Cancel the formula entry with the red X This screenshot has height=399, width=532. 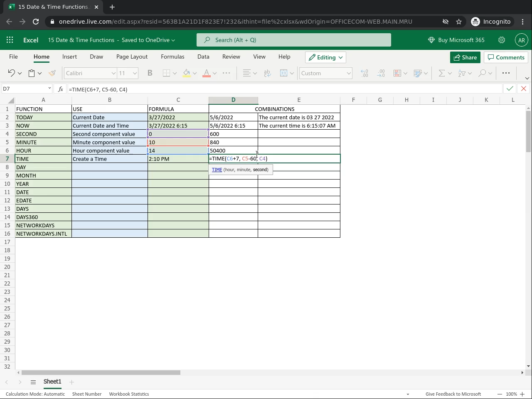pyautogui.click(x=524, y=89)
